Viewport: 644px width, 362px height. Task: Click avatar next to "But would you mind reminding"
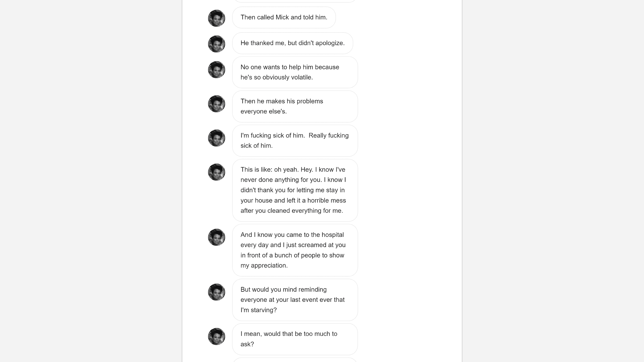tap(217, 292)
